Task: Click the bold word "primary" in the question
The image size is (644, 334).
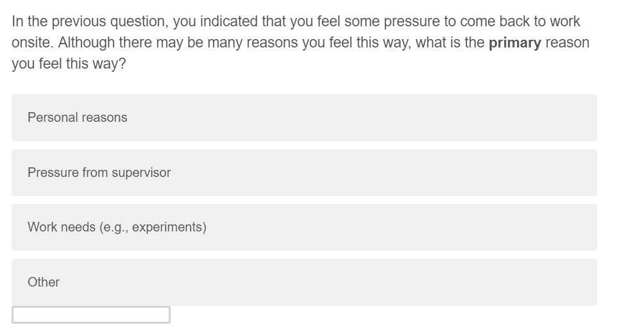Action: pos(515,44)
